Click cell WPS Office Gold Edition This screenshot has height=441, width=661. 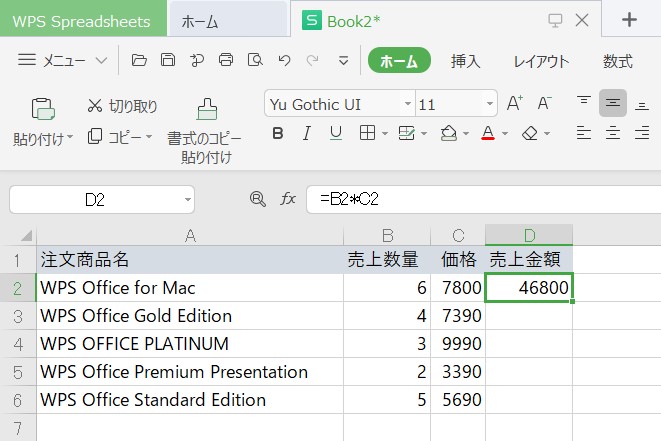(x=190, y=316)
